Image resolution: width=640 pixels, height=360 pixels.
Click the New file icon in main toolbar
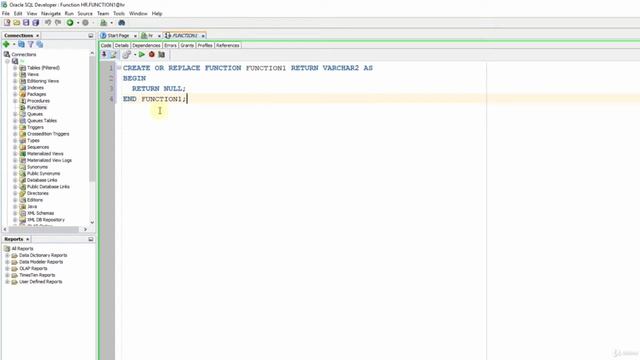click(7, 23)
